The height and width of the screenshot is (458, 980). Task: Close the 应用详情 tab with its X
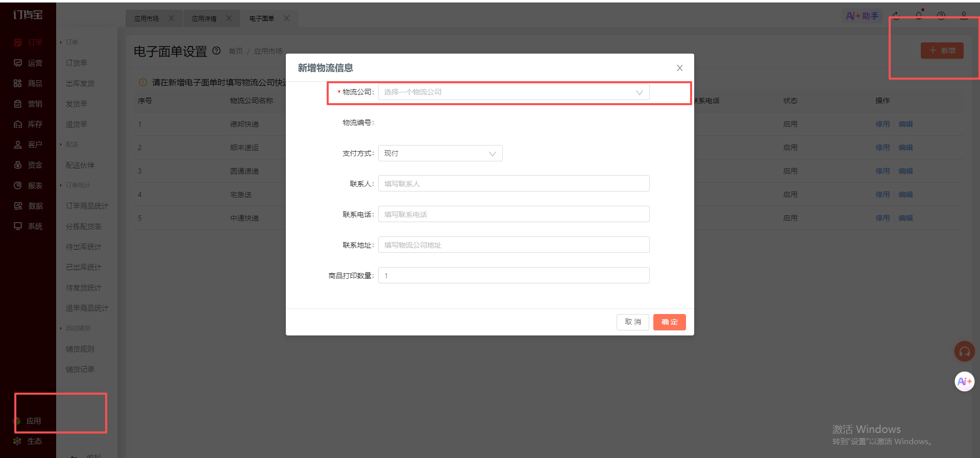[x=229, y=18]
